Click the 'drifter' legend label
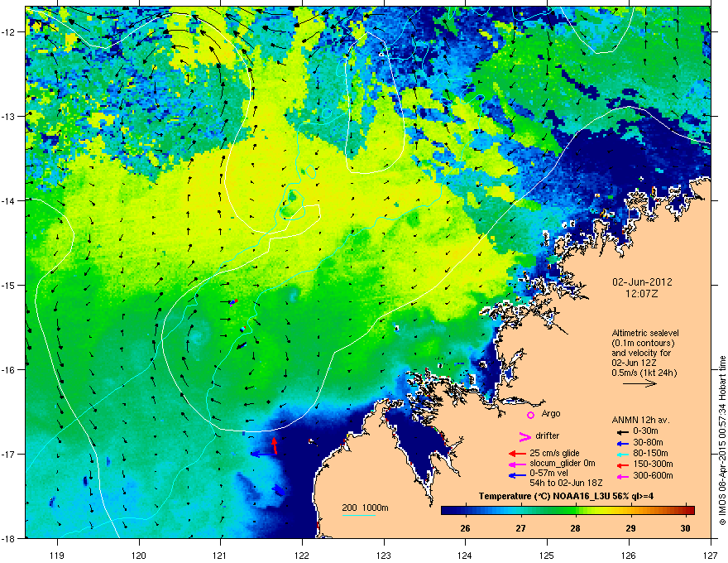The image size is (728, 563). click(548, 435)
